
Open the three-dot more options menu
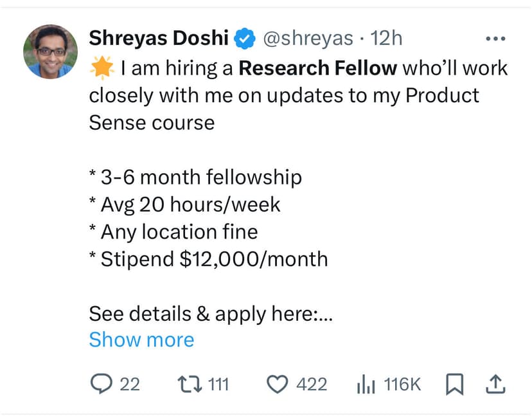(x=495, y=39)
